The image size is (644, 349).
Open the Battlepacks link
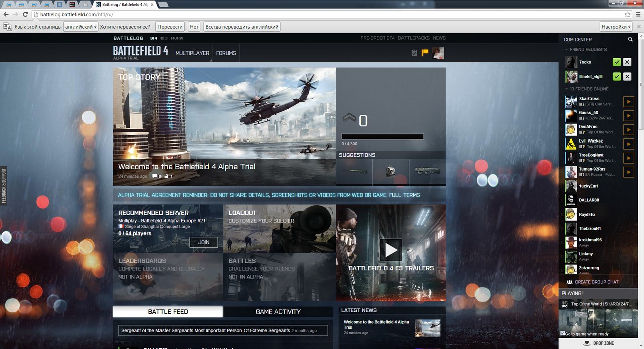(x=414, y=38)
